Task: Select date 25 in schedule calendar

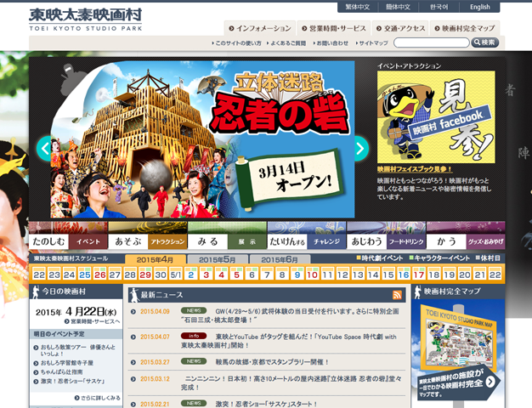Action: (84, 274)
